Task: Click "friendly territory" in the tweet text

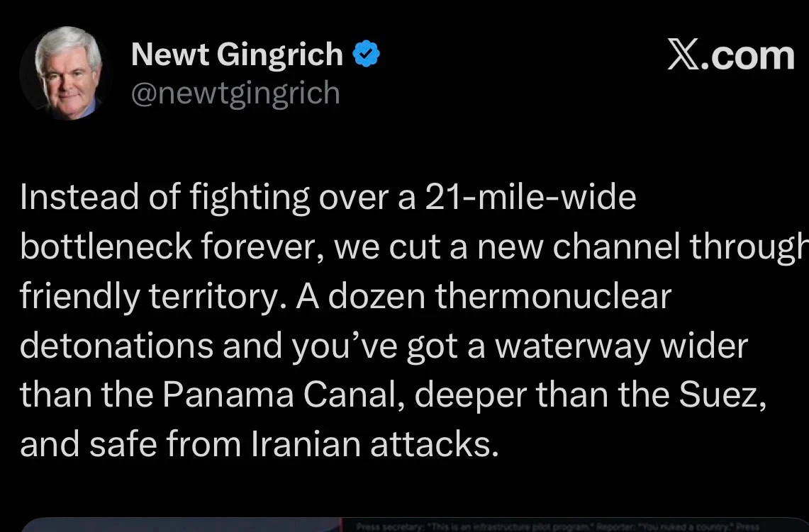Action: [150, 296]
